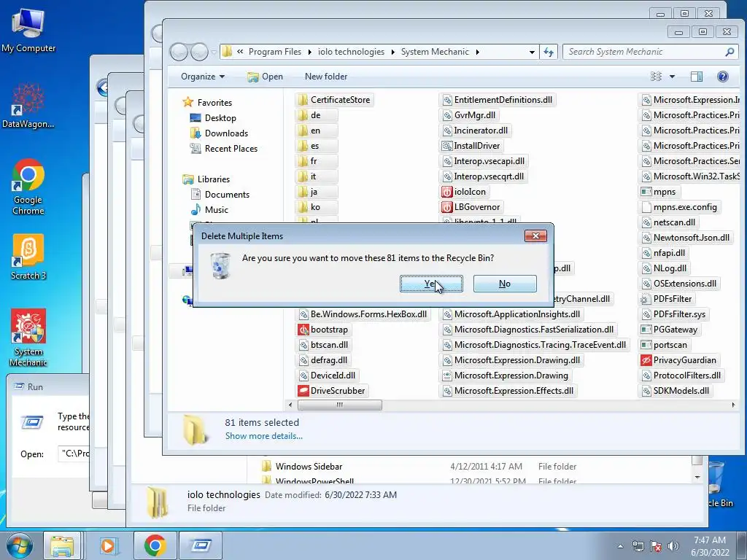
Task: Click the Run dialog taskbar icon
Action: [201, 545]
